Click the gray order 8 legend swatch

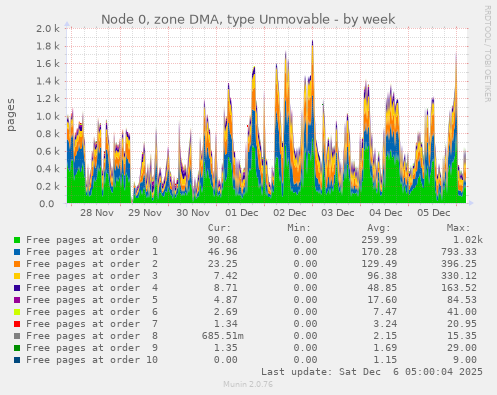tap(17, 336)
